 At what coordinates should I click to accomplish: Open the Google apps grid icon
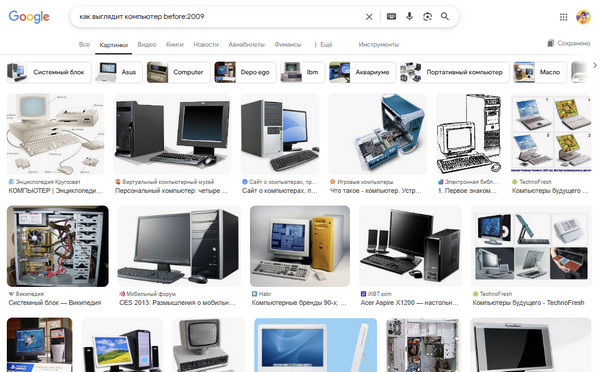point(563,17)
